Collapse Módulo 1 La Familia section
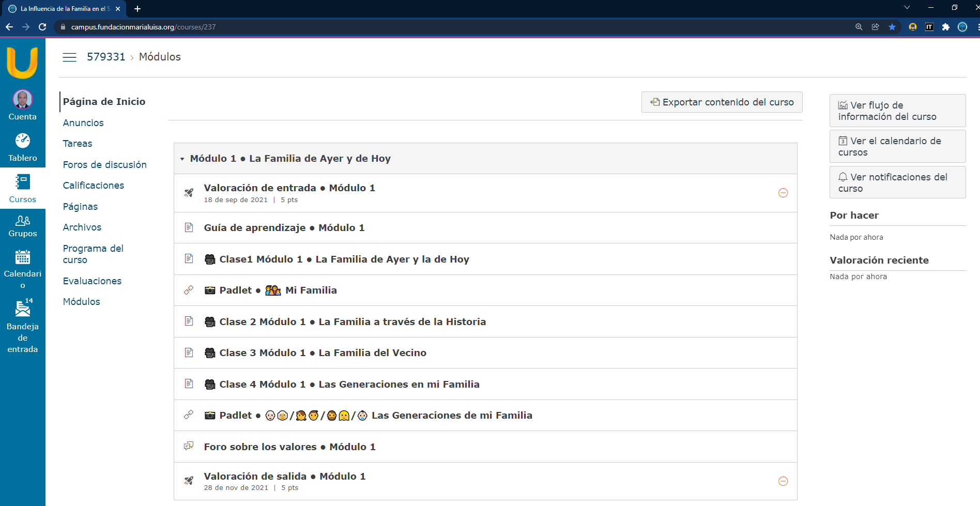 pyautogui.click(x=182, y=159)
